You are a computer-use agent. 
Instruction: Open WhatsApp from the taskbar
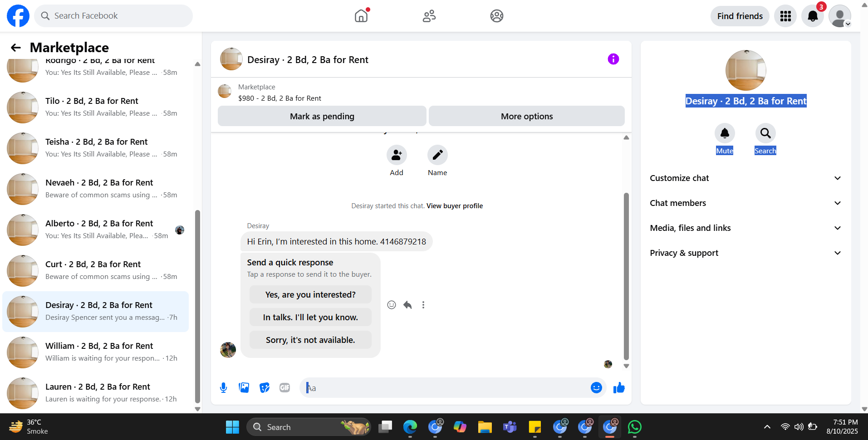[x=634, y=427]
